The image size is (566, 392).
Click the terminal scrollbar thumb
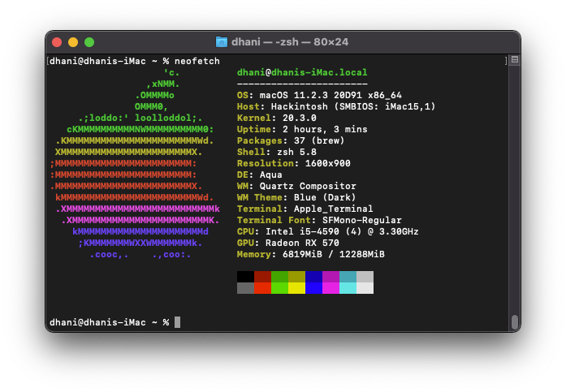515,322
